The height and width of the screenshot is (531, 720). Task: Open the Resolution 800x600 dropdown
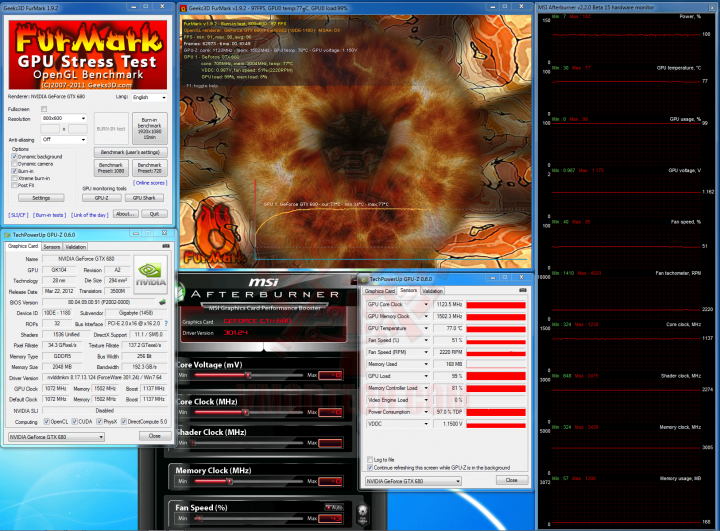[x=64, y=118]
